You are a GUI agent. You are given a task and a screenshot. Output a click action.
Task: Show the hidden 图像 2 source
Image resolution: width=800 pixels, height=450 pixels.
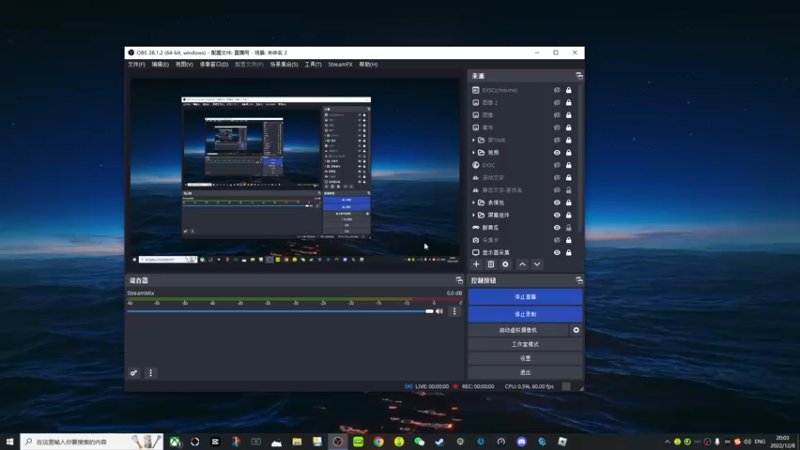[557, 103]
